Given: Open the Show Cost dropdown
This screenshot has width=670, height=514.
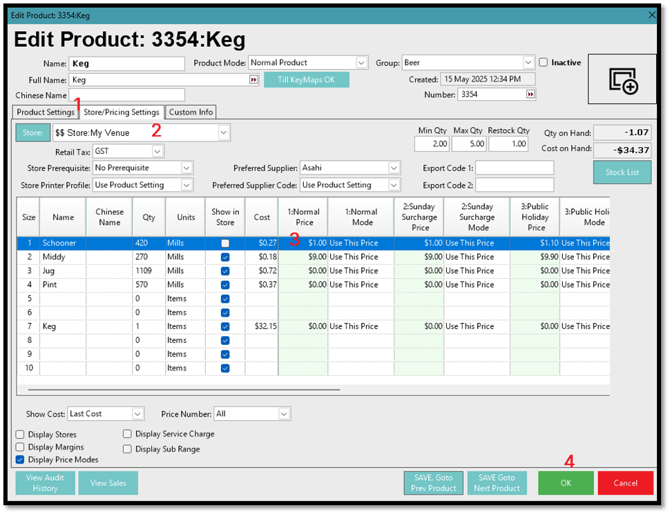Looking at the screenshot, I should pyautogui.click(x=137, y=413).
